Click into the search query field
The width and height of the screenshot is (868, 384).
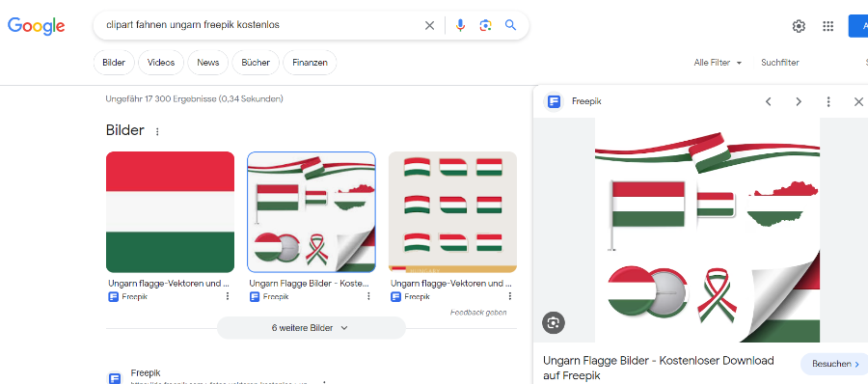pyautogui.click(x=260, y=25)
